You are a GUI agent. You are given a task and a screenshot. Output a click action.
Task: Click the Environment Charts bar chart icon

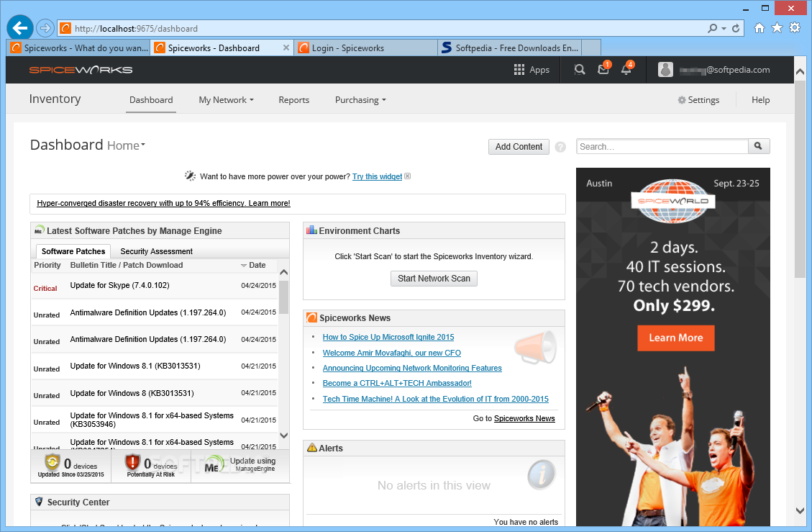tap(311, 230)
